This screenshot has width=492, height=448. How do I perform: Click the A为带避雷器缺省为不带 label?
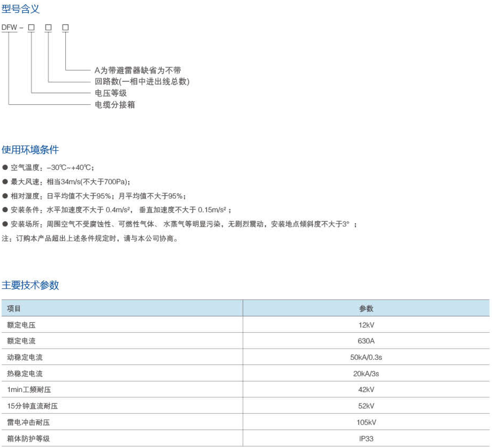pos(138,70)
